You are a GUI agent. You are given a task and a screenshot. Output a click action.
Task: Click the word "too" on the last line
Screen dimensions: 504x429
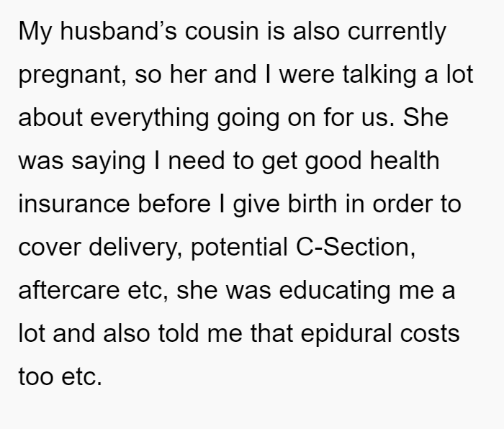(x=36, y=376)
